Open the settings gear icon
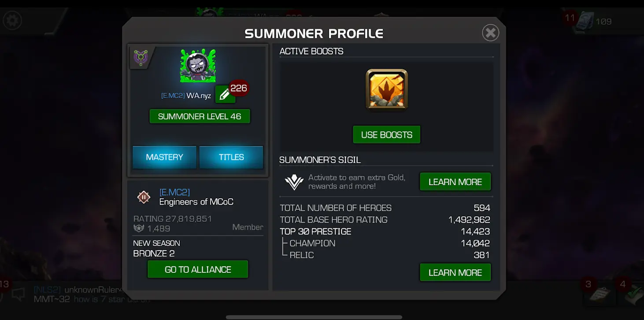This screenshot has width=644, height=320. point(12,20)
